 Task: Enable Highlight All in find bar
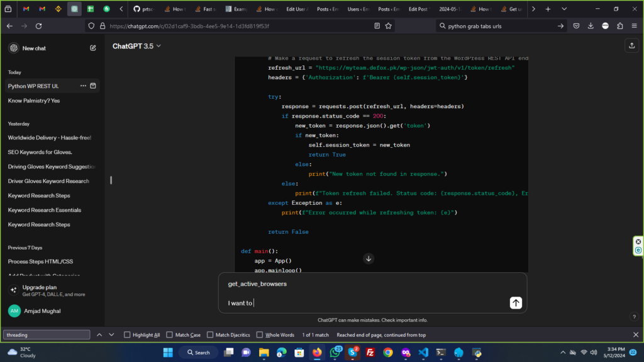pyautogui.click(x=128, y=335)
